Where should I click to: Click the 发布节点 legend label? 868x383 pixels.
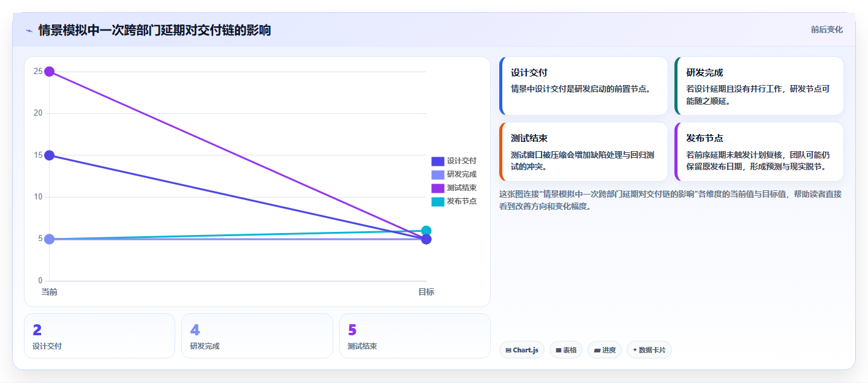coord(461,201)
